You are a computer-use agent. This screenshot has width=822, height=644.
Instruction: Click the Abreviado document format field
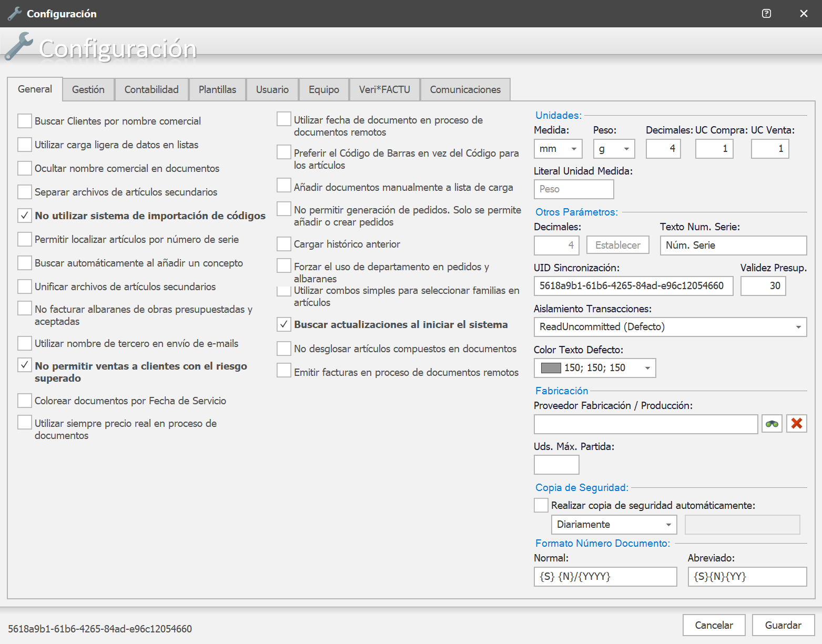pyautogui.click(x=747, y=577)
